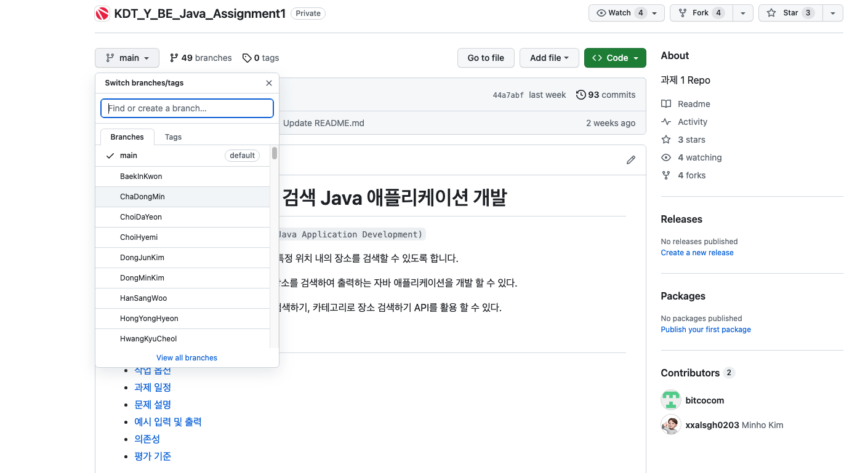Jump to 예시 입력 및 출력 link
The image size is (868, 473).
(168, 422)
